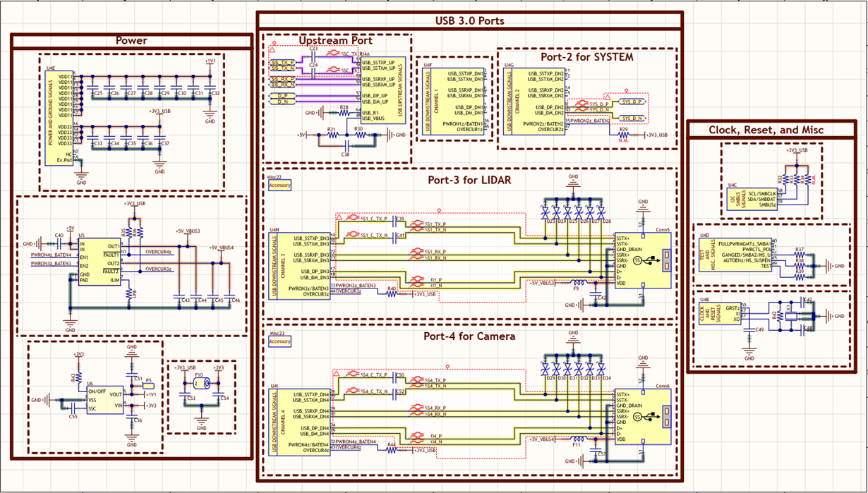Click the Power section title
The image size is (868, 493).
click(131, 41)
